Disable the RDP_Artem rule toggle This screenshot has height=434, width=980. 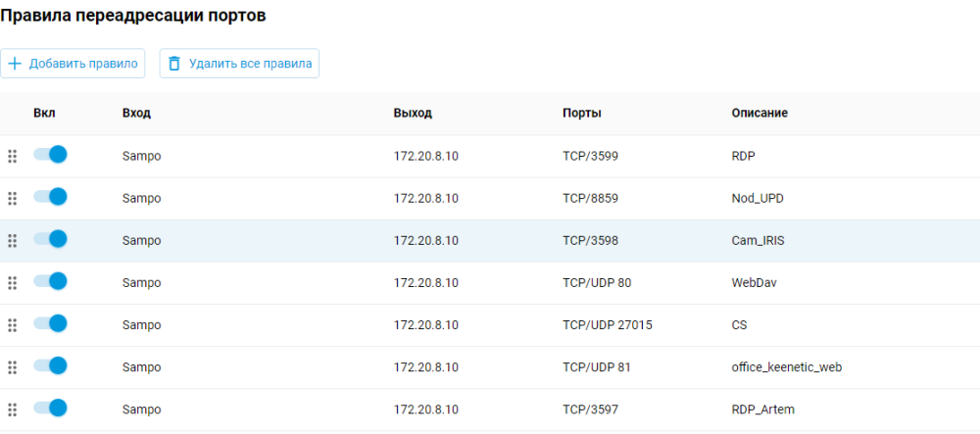pos(50,409)
